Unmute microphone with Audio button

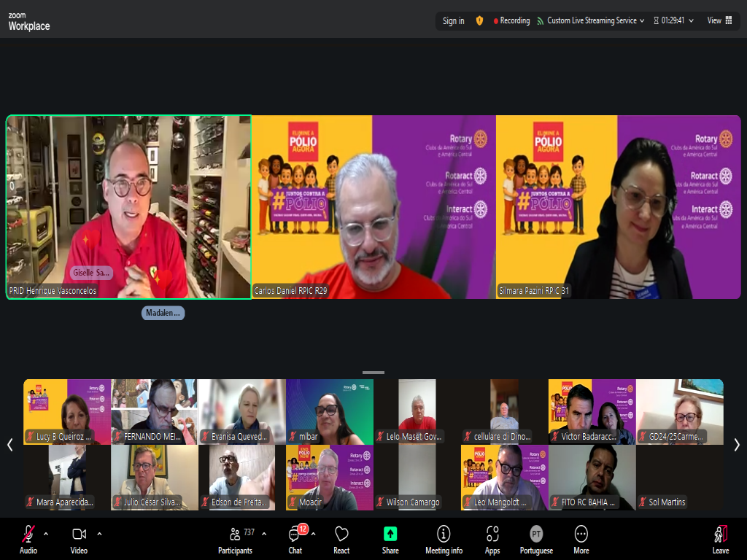click(28, 534)
